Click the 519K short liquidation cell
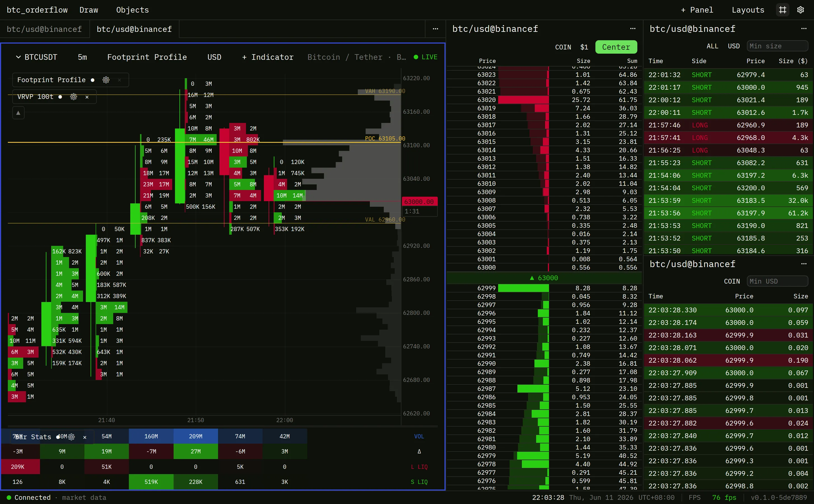Image resolution: width=814 pixels, height=504 pixels. pyautogui.click(x=151, y=482)
